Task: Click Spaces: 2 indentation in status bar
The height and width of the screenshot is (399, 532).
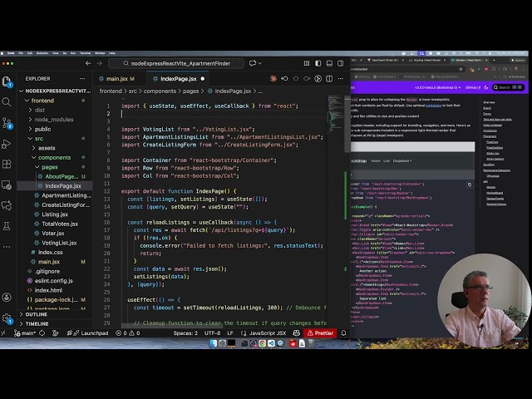Action: 185,333
